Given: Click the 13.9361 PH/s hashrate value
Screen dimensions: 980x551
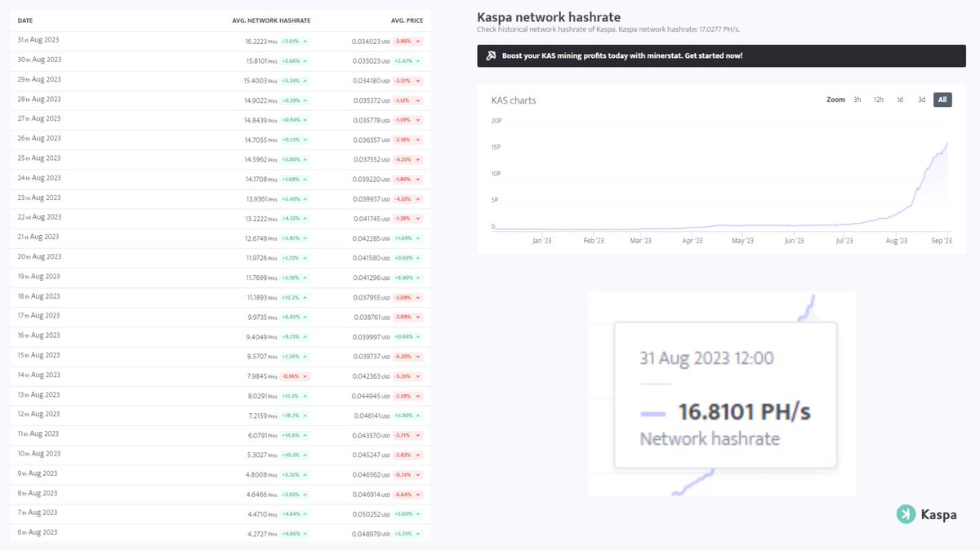Looking at the screenshot, I should [x=261, y=198].
